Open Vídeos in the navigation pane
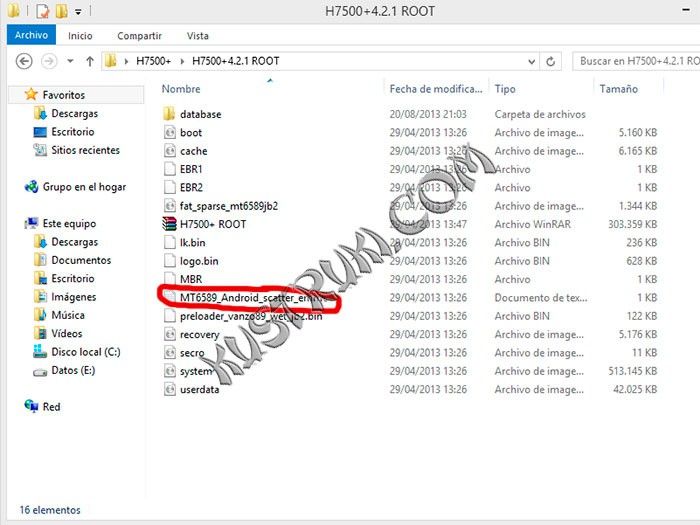 tap(67, 333)
